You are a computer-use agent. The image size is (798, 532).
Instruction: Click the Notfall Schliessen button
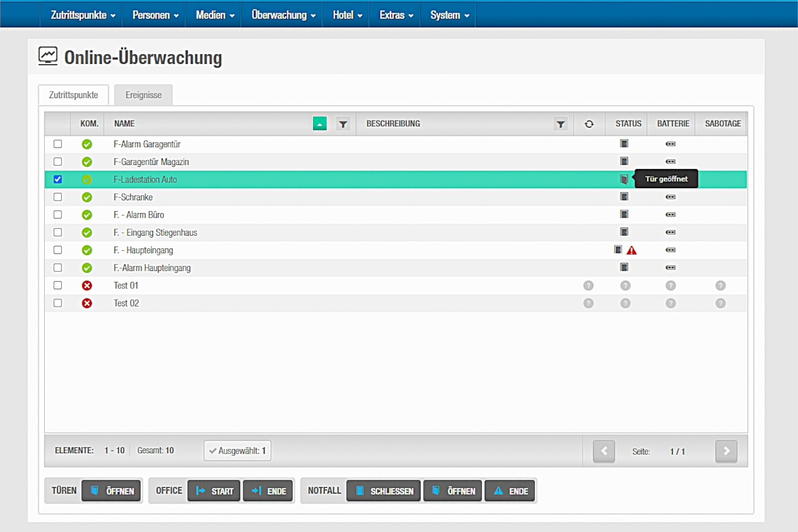(x=383, y=491)
